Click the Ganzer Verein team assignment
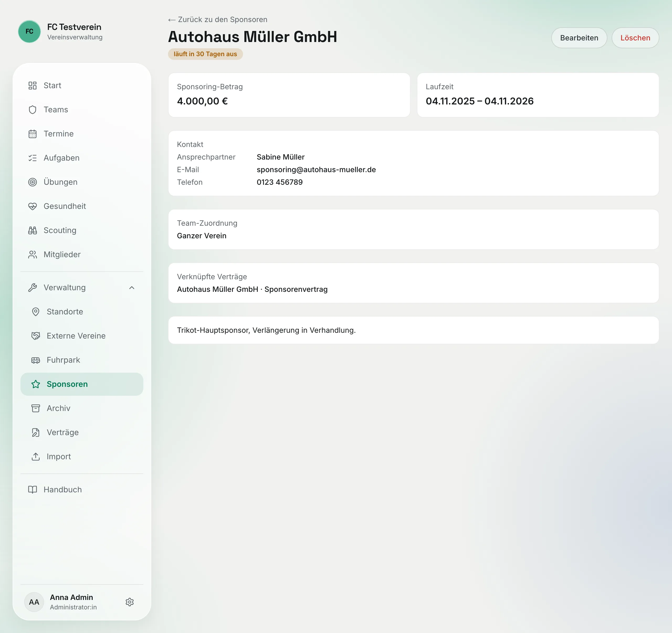672x633 pixels. point(201,236)
